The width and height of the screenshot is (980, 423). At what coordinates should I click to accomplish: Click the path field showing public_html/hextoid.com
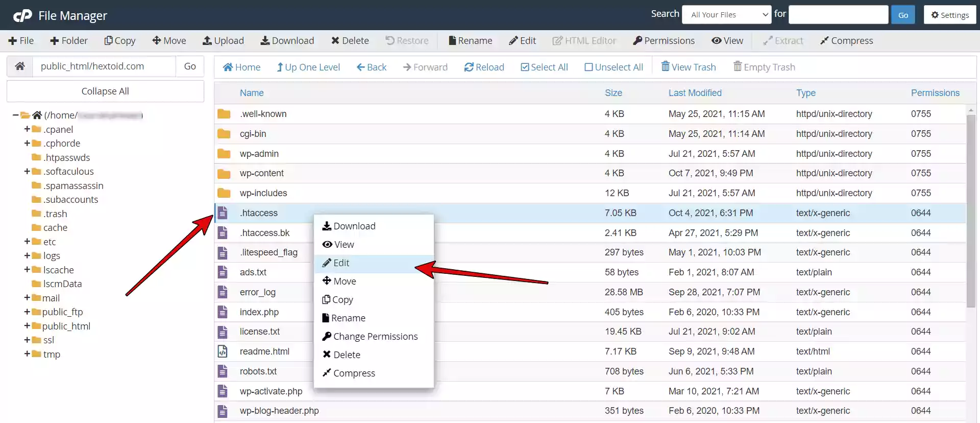[105, 66]
